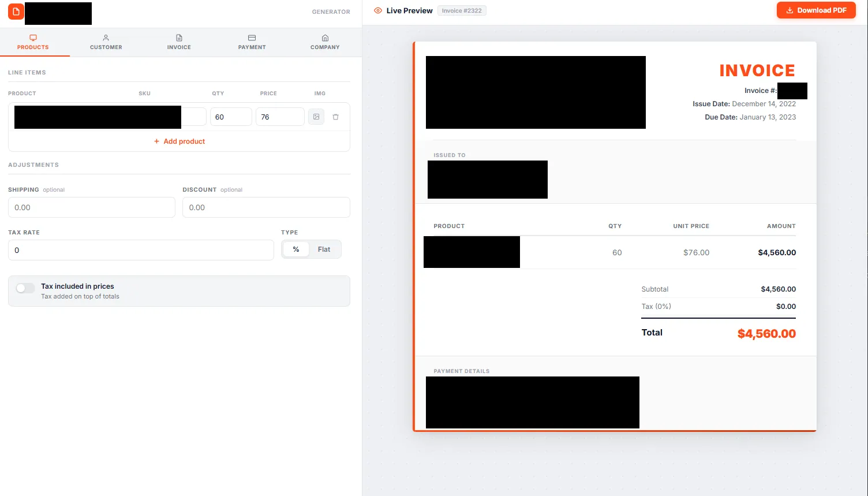Delete the line item with trash icon

335,117
